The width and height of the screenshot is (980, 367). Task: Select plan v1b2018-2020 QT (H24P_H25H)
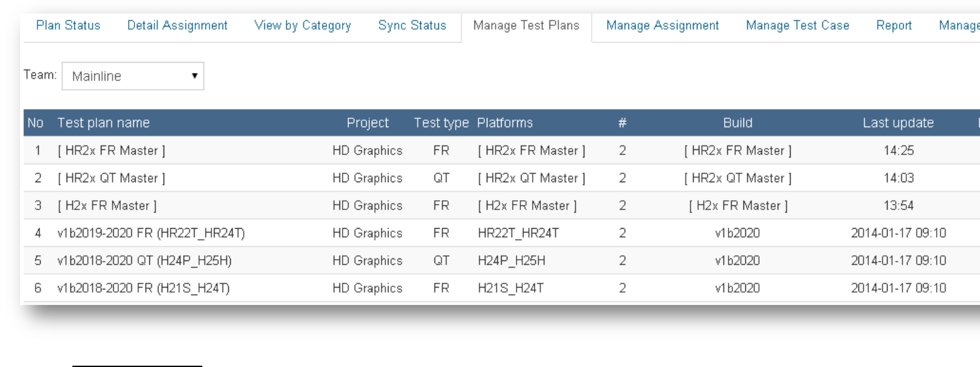[144, 261]
